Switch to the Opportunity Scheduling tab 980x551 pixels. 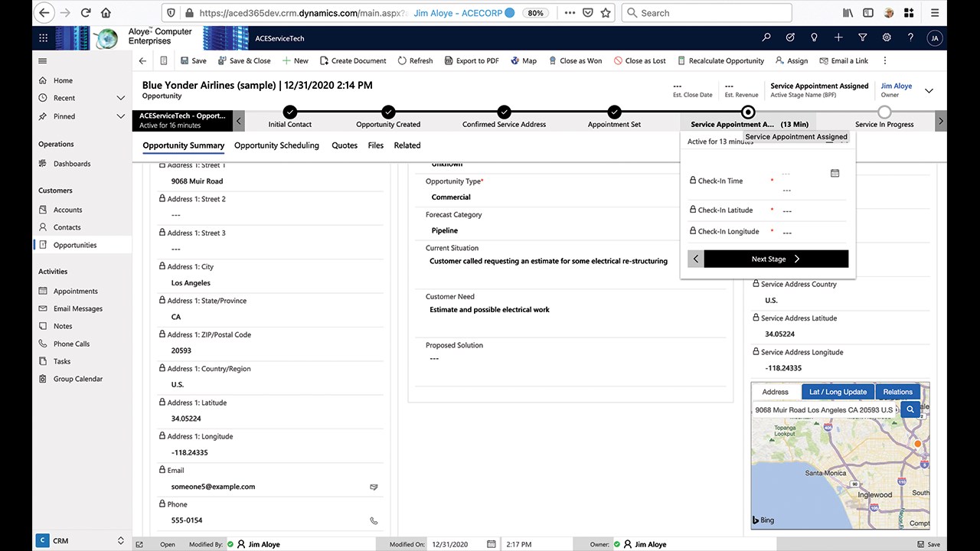[276, 145]
